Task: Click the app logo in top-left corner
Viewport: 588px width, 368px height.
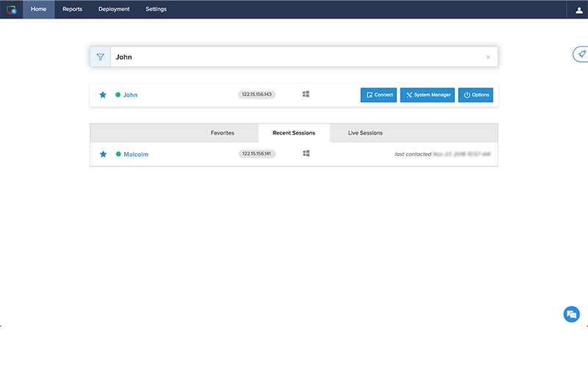Action: click(x=11, y=10)
